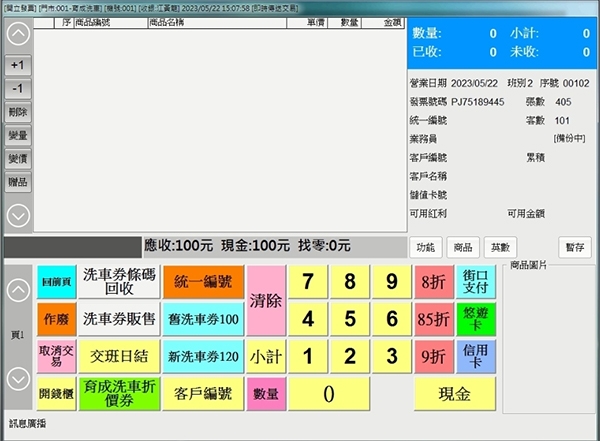Click the 暫存 hold button
This screenshot has width=600, height=441.
click(x=575, y=247)
